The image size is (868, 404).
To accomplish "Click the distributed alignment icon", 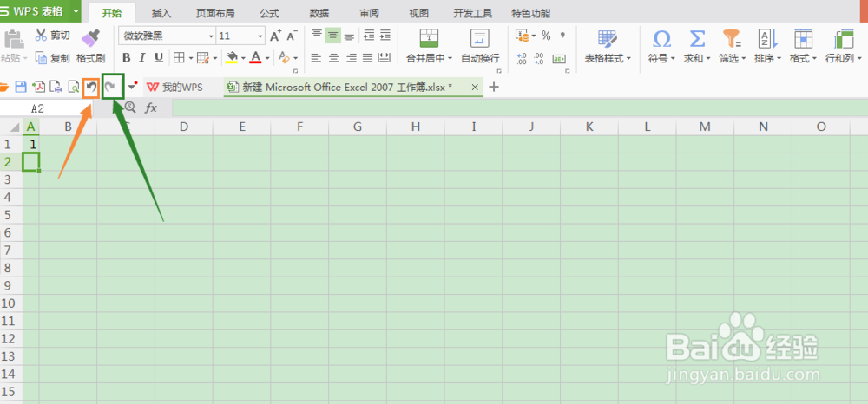I will pos(385,57).
